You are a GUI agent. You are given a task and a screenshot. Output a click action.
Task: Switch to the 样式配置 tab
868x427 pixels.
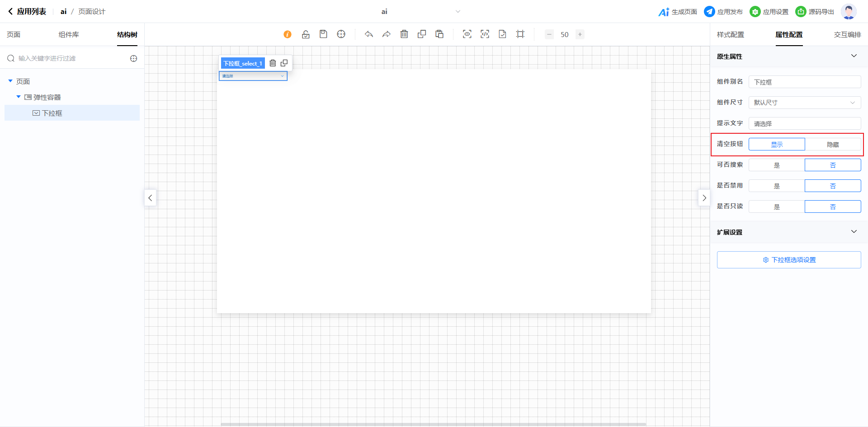[x=730, y=35]
